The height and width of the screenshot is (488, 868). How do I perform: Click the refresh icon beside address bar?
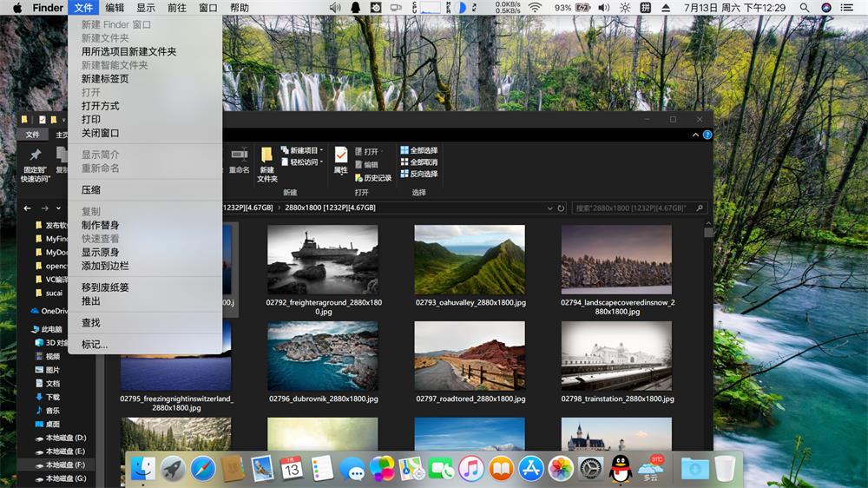pos(562,208)
